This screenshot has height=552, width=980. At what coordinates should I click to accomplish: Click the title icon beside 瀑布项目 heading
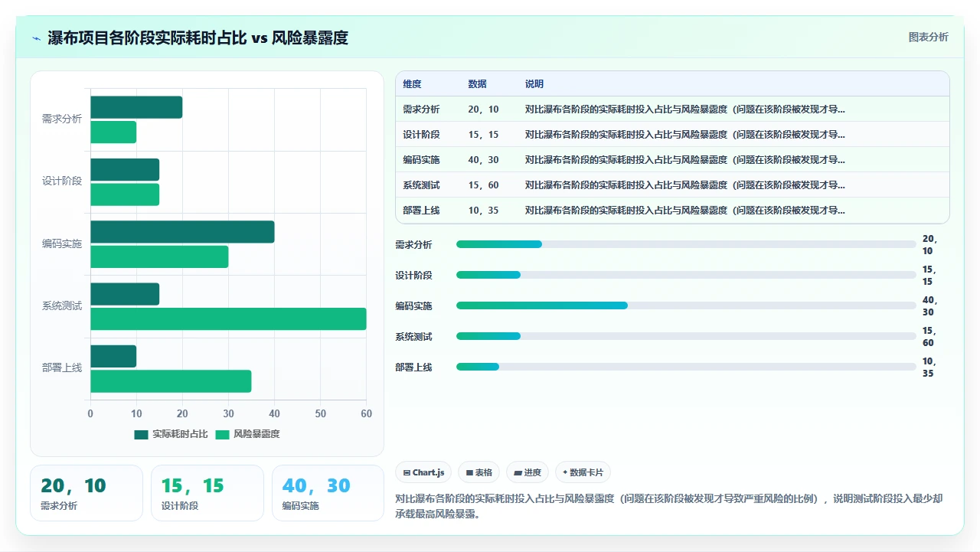click(x=36, y=38)
